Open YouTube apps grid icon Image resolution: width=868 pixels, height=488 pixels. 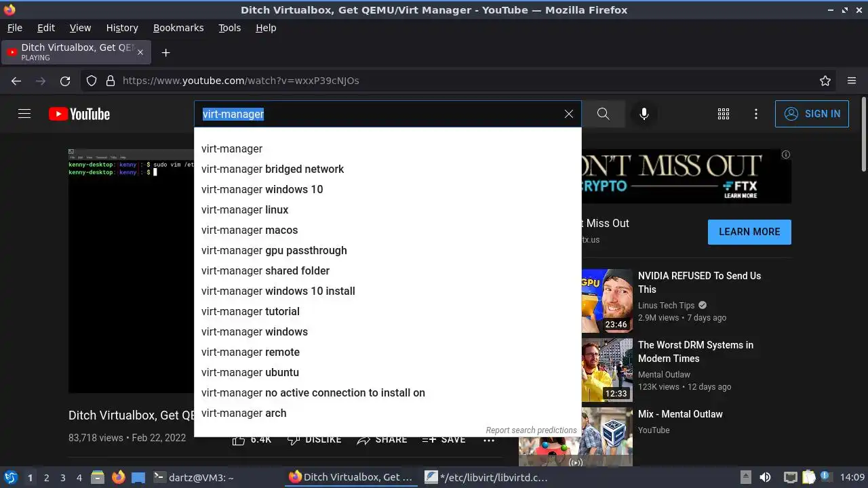[724, 114]
